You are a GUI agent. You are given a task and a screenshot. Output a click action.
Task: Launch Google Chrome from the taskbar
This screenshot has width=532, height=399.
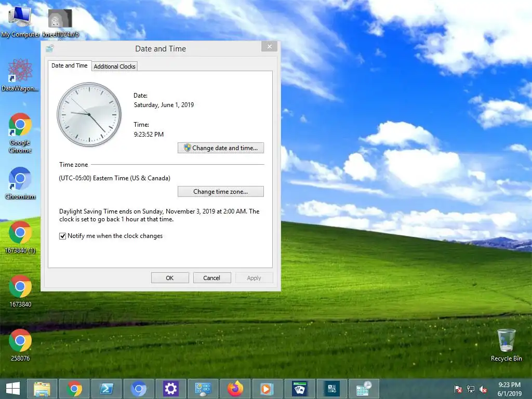tap(74, 389)
